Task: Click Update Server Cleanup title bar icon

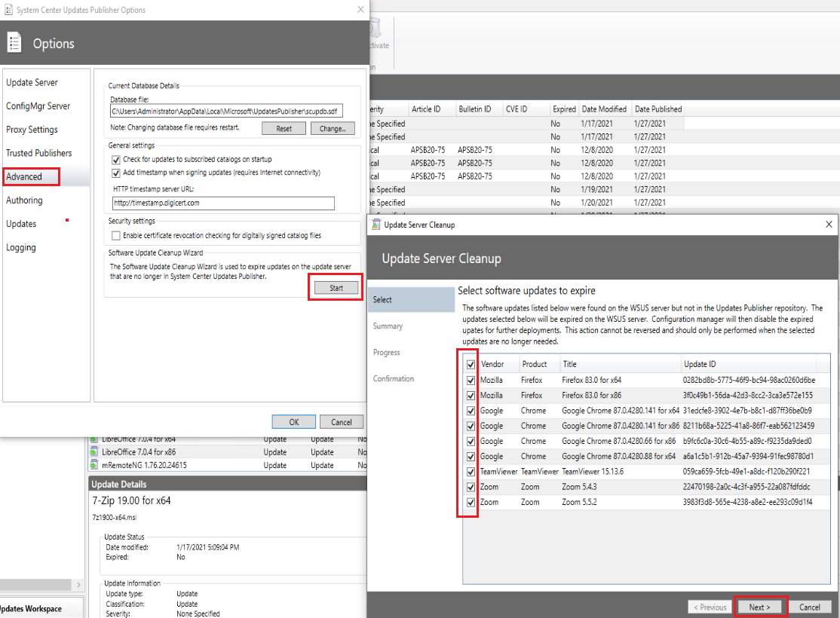Action: 376,225
